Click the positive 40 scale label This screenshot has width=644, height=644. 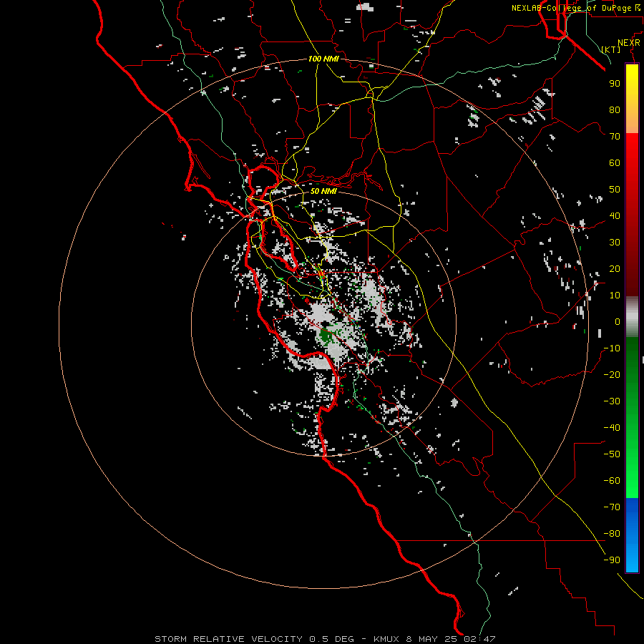coord(615,215)
